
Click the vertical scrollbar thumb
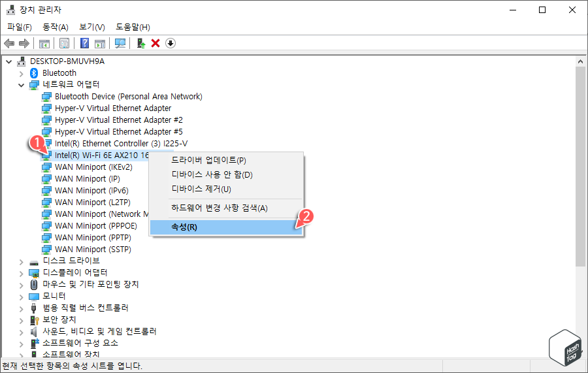581,167
